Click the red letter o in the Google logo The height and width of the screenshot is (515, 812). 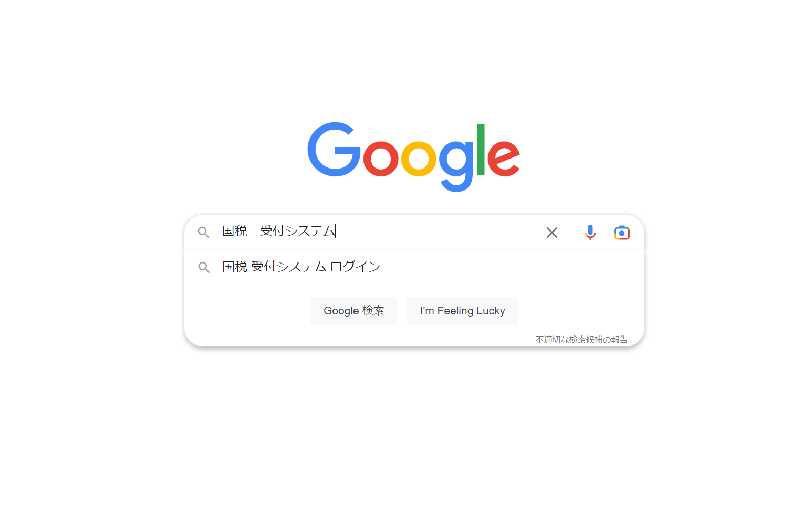coord(381,159)
